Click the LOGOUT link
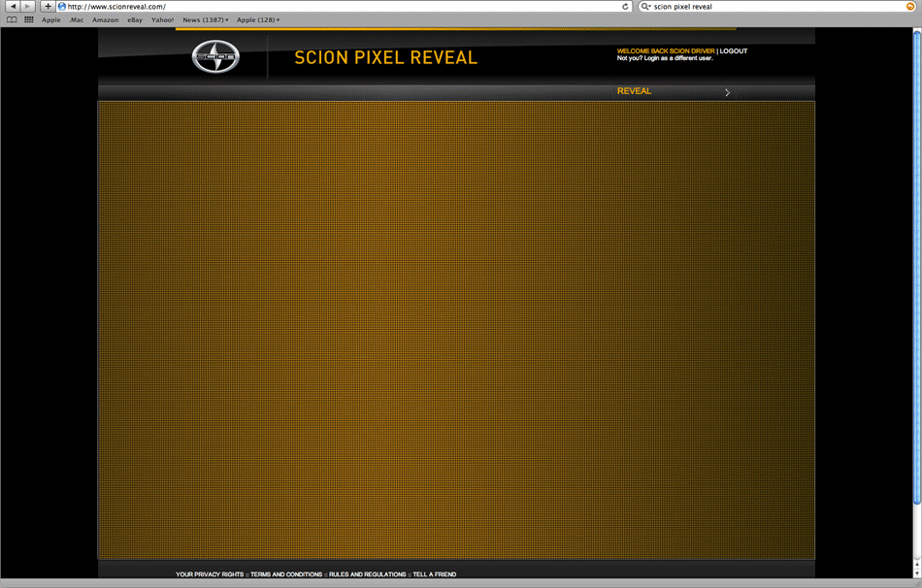The width and height of the screenshot is (922, 588). tap(733, 50)
